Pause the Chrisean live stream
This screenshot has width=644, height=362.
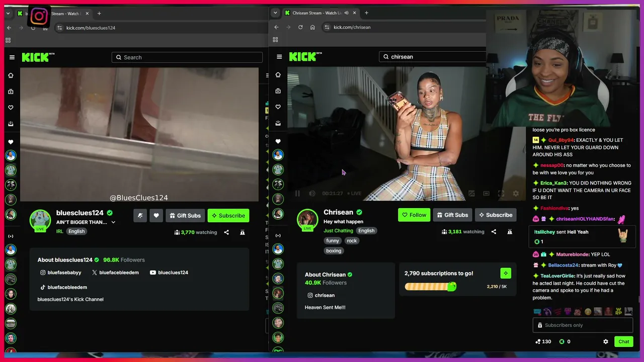click(x=297, y=194)
